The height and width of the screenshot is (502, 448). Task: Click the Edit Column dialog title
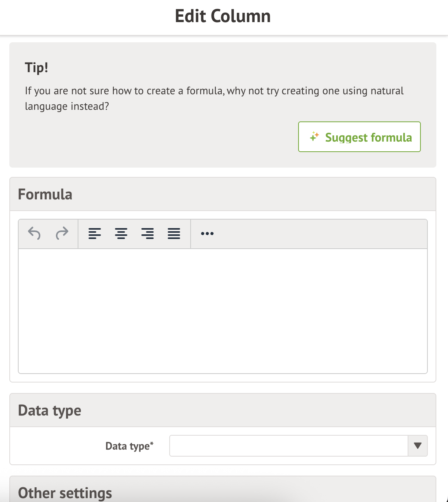pos(223,16)
